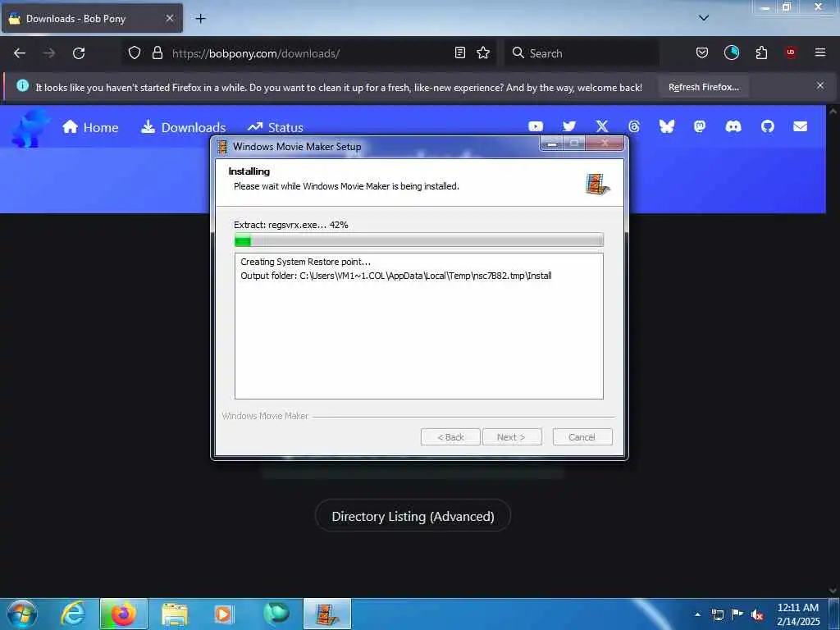Open uBlock Origin extension icon

(790, 52)
